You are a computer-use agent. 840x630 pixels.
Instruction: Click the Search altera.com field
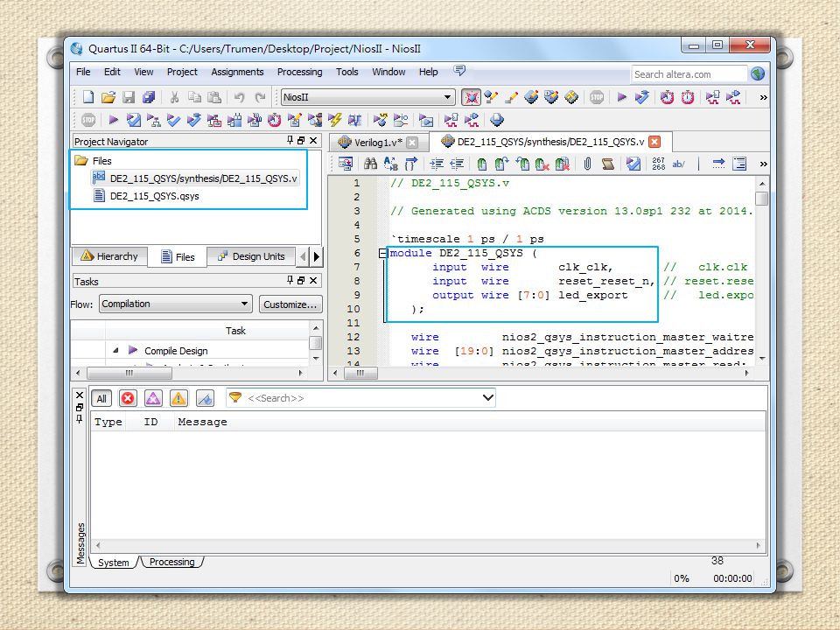(x=689, y=73)
